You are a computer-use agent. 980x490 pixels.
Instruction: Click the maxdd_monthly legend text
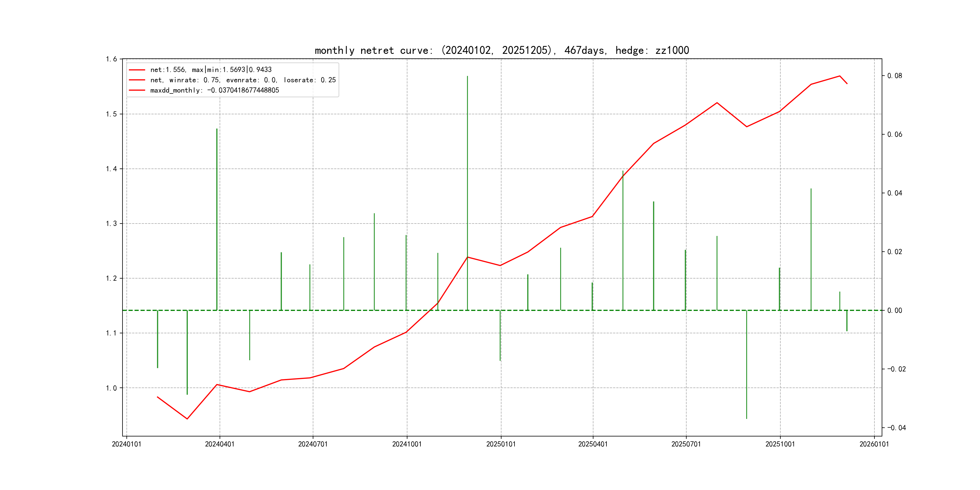pos(214,90)
